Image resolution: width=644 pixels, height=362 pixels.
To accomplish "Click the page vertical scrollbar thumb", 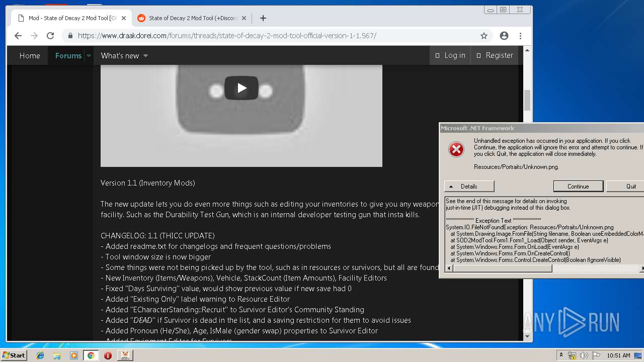I will (x=527, y=100).
